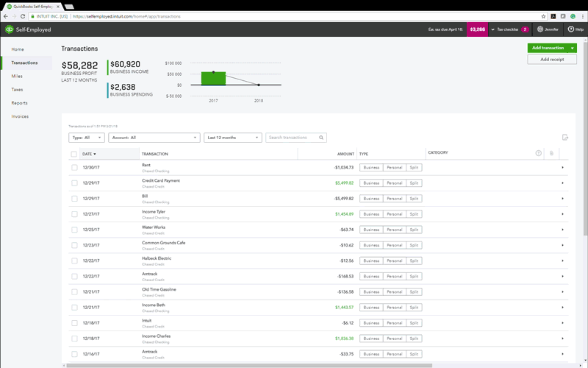Image resolution: width=588 pixels, height=368 pixels.
Task: Open Reports in sidebar
Action: [x=19, y=103]
